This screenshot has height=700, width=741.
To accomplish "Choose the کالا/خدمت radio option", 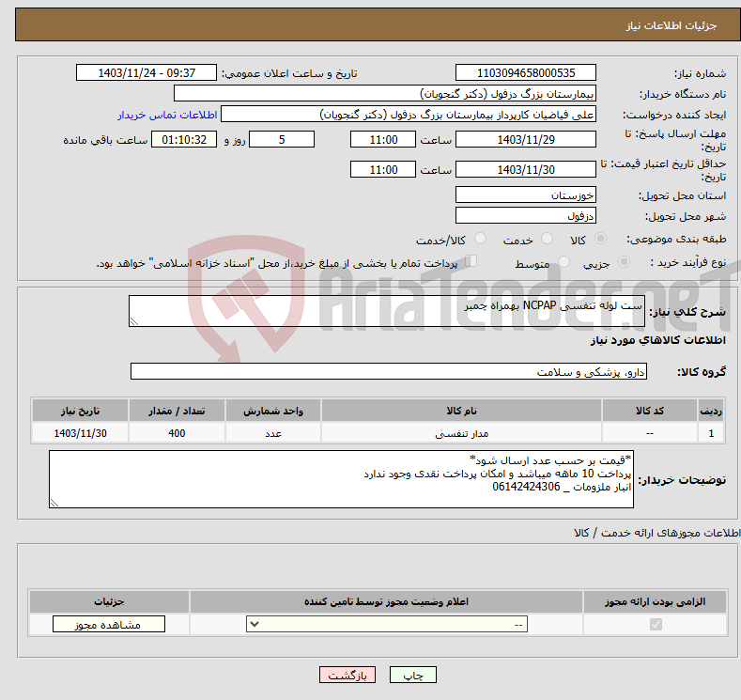I will (x=481, y=240).
